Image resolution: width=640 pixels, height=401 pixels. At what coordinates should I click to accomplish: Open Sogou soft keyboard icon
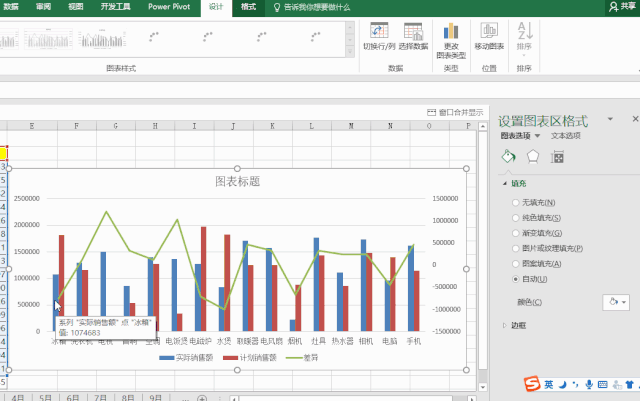click(602, 384)
